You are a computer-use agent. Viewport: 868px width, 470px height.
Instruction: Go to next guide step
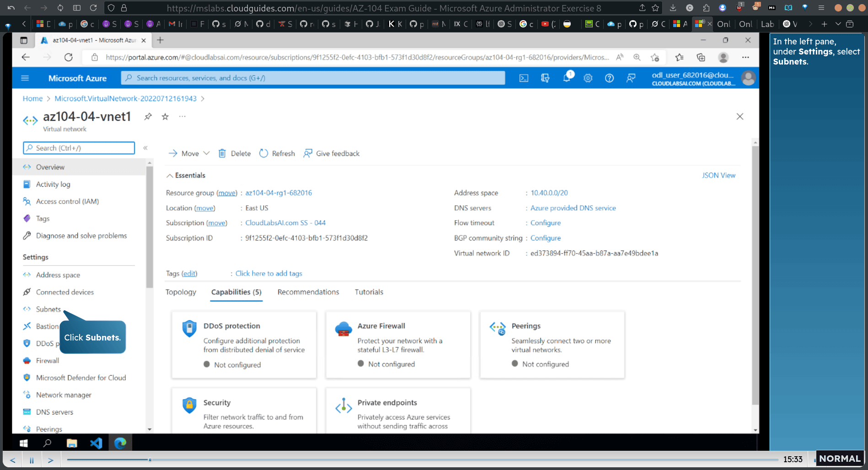(x=51, y=460)
